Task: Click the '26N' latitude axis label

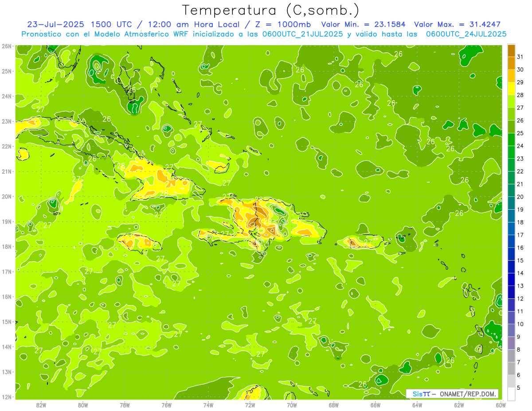Action: click(6, 46)
